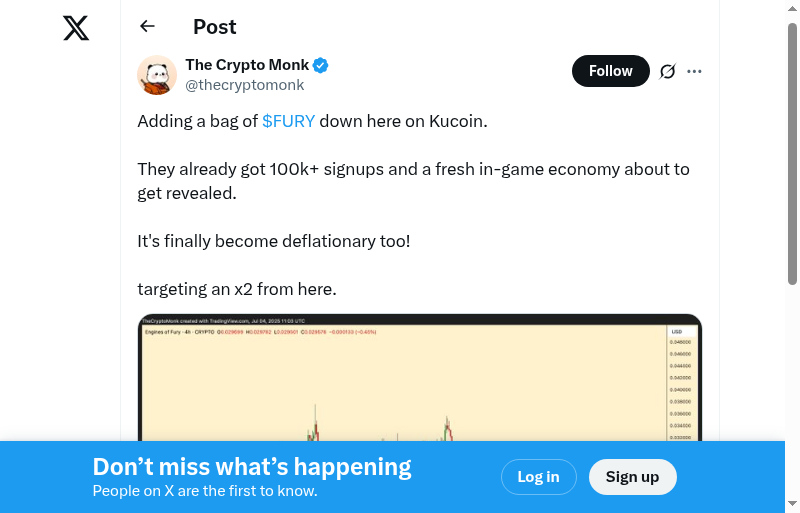Click the scrollbar down arrow
This screenshot has height=513, width=800.
coord(792,503)
